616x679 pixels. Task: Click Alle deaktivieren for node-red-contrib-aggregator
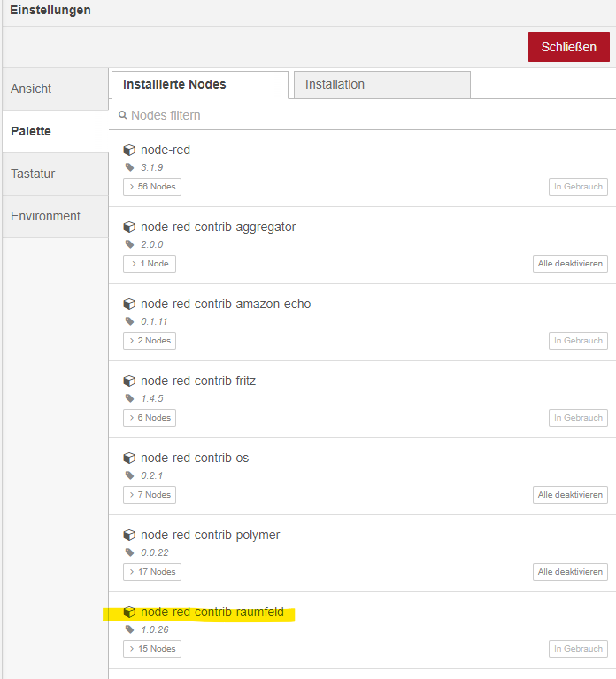(570, 264)
